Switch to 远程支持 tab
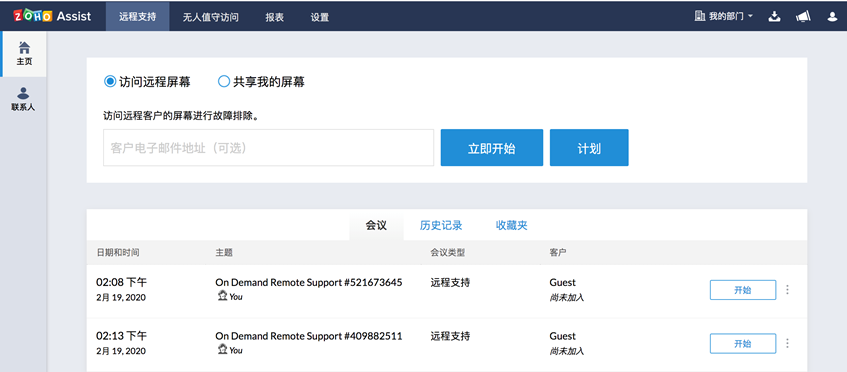This screenshot has width=847, height=372. [x=138, y=17]
